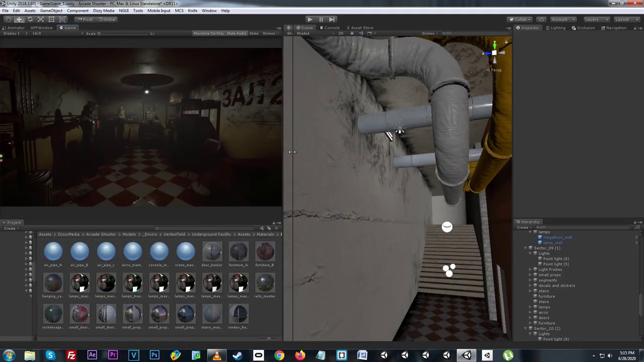Switch to the Navigation tab
644x362 pixels.
[x=613, y=28]
